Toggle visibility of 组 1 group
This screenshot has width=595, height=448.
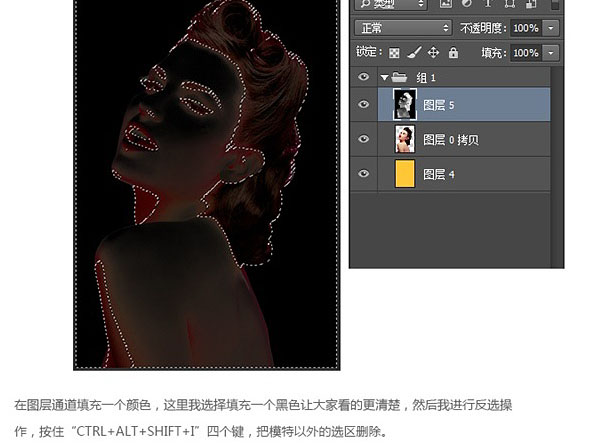coord(364,77)
